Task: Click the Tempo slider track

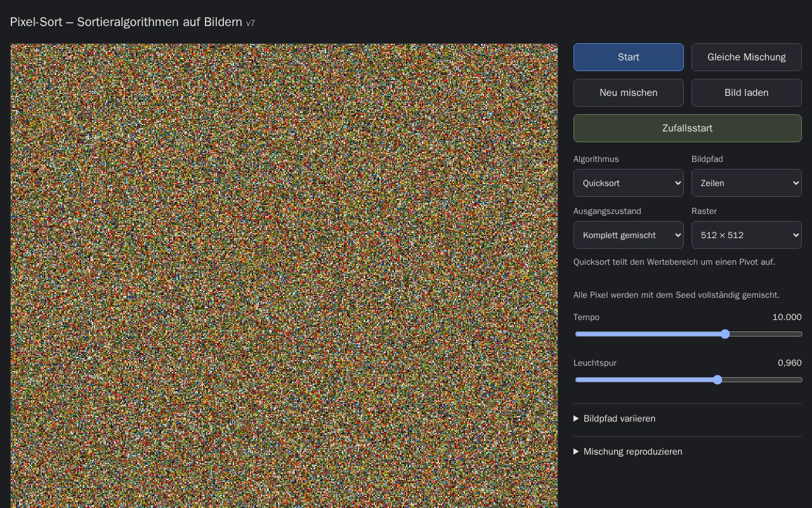Action: [x=688, y=334]
